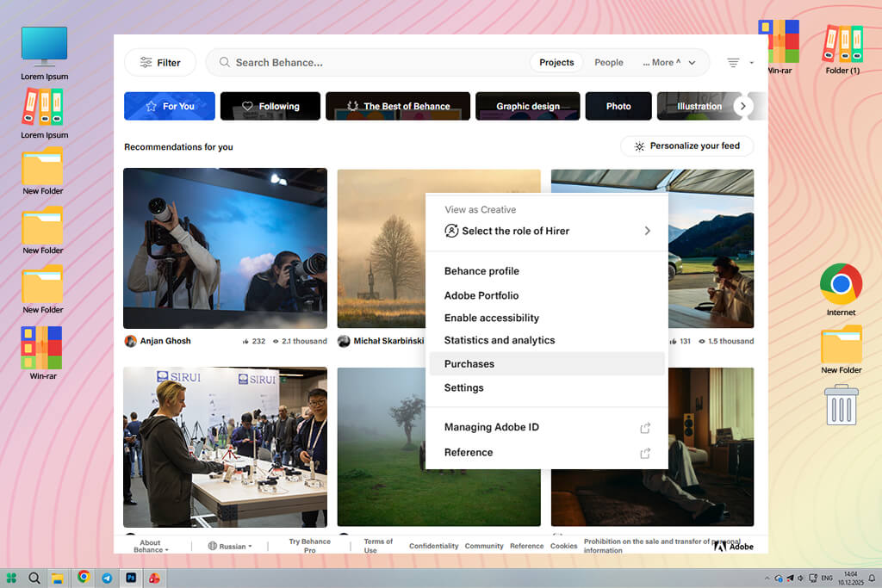
Task: Select the People search scope
Action: click(609, 62)
